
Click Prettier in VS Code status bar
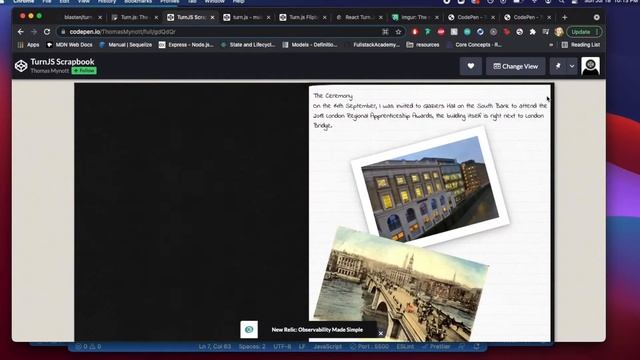click(436, 347)
